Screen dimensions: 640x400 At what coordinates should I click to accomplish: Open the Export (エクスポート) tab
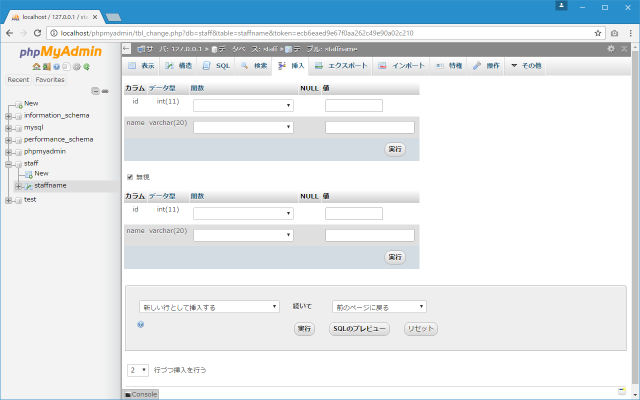coord(341,66)
